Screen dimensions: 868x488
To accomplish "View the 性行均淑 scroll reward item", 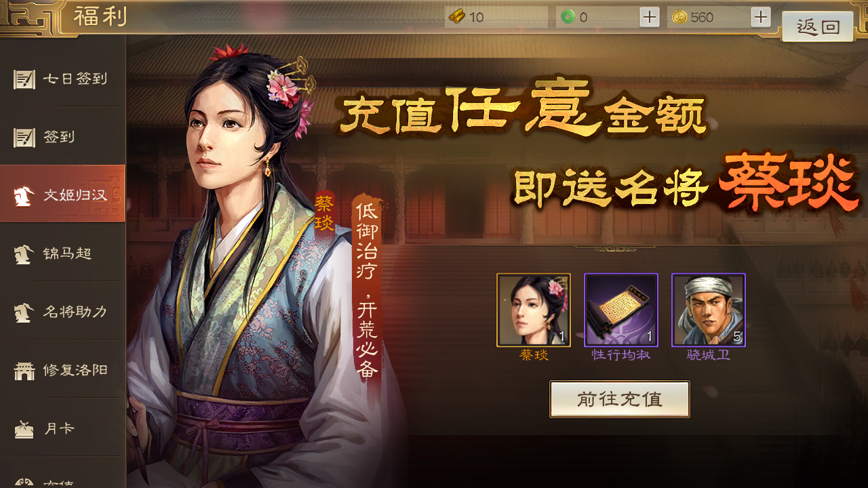I will pos(621,310).
